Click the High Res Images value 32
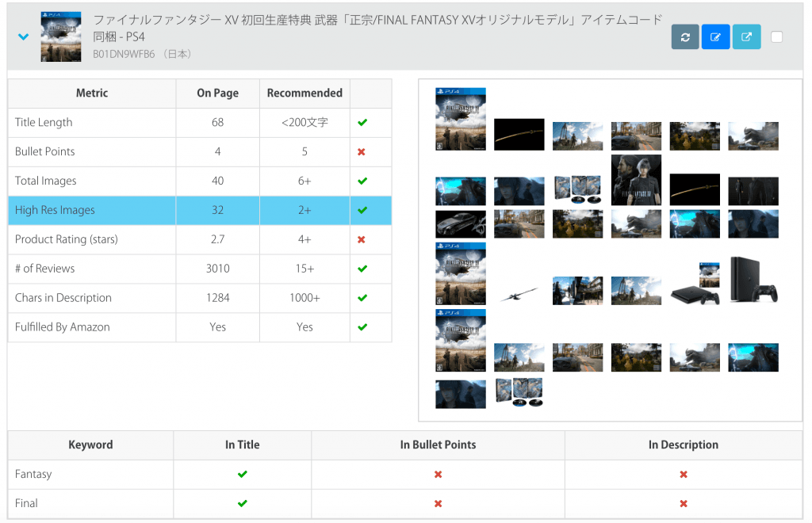812x523 pixels. tap(217, 210)
